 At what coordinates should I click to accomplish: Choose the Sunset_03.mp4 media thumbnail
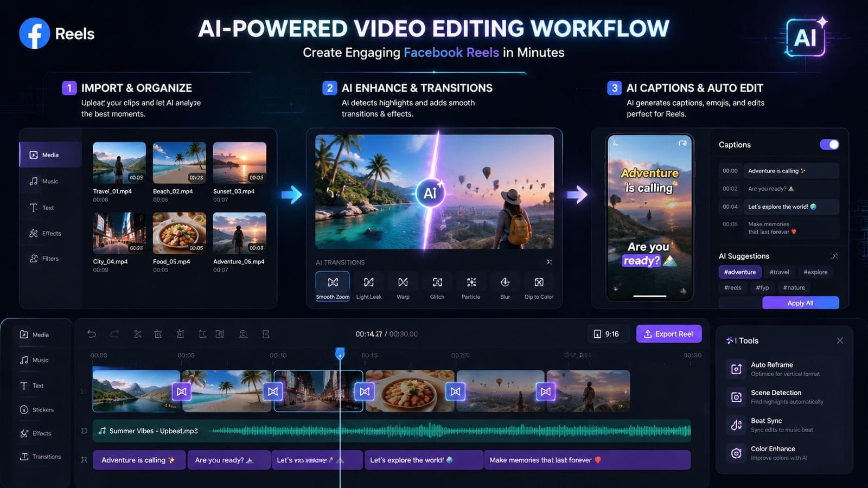tap(239, 163)
